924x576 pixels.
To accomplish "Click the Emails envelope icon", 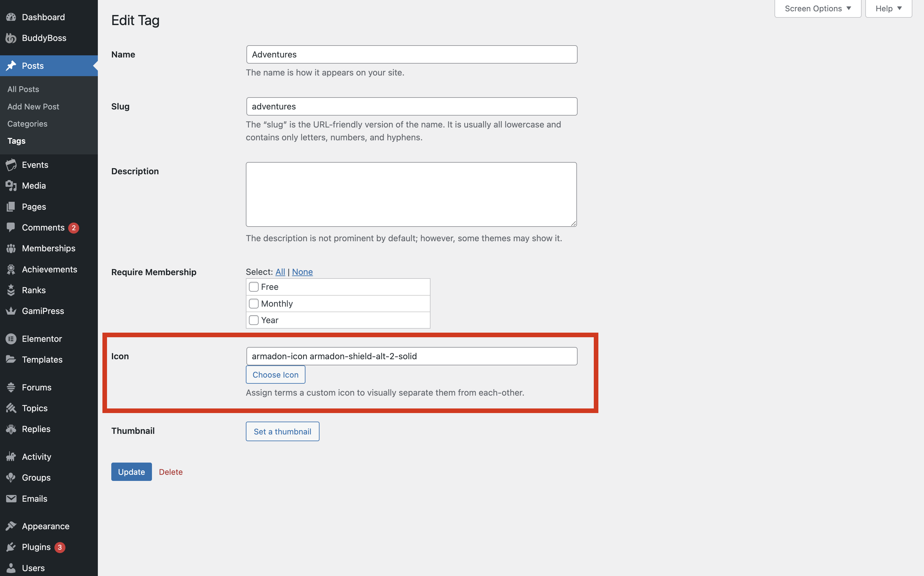I will (x=11, y=499).
